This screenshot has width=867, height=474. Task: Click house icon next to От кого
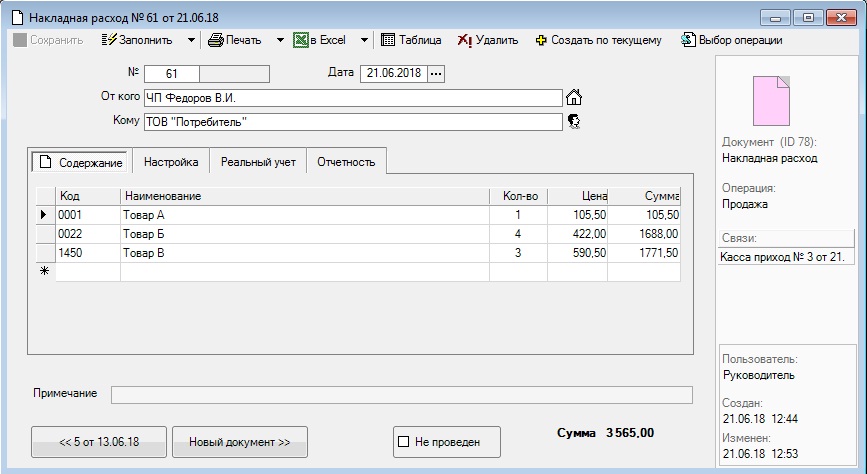click(x=574, y=98)
